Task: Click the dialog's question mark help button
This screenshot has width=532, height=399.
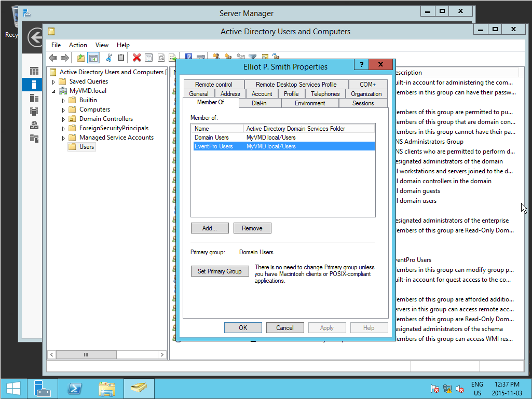Action: 362,64
